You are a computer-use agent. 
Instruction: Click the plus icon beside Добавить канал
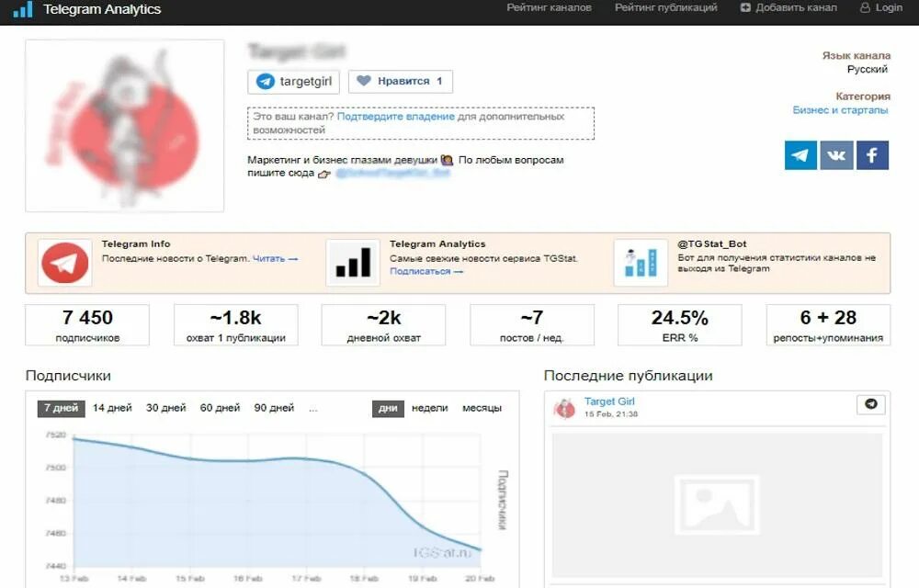click(745, 7)
